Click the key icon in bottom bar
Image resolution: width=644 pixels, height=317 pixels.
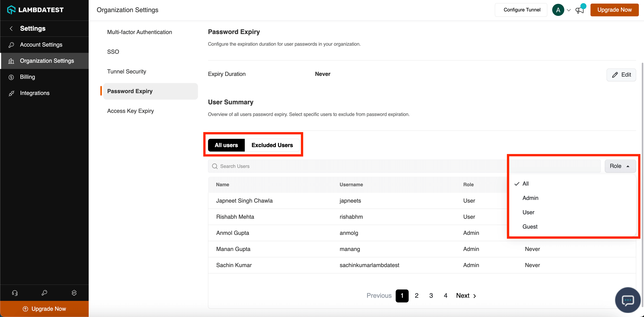pyautogui.click(x=45, y=293)
